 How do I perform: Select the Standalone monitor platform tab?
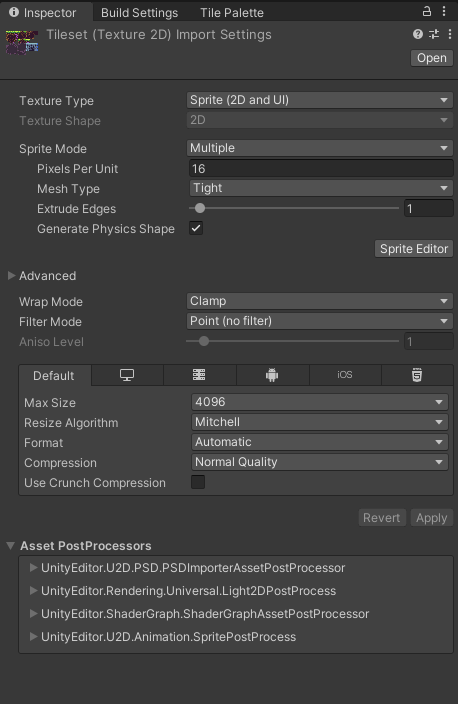127,375
